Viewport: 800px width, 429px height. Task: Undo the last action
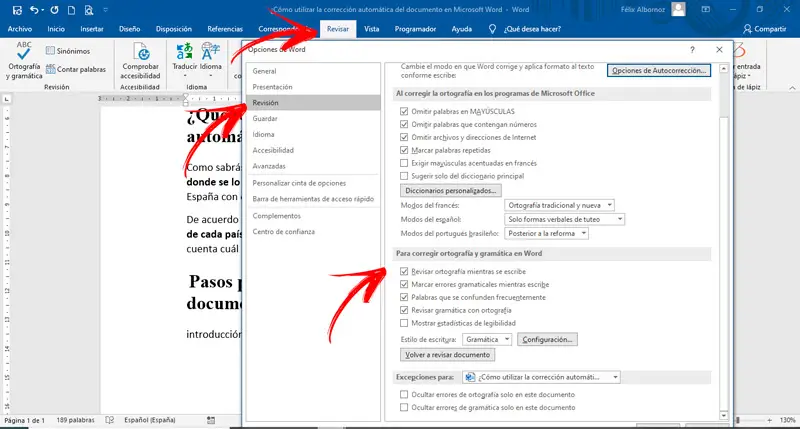pos(34,10)
